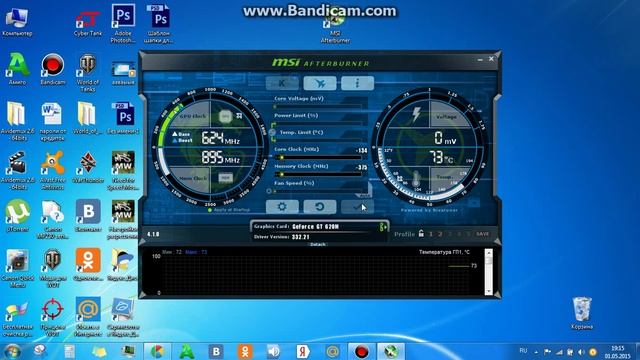The image size is (640, 360).
Task: Select the Adobe Photoshop desktop shortcut
Action: tap(123, 24)
